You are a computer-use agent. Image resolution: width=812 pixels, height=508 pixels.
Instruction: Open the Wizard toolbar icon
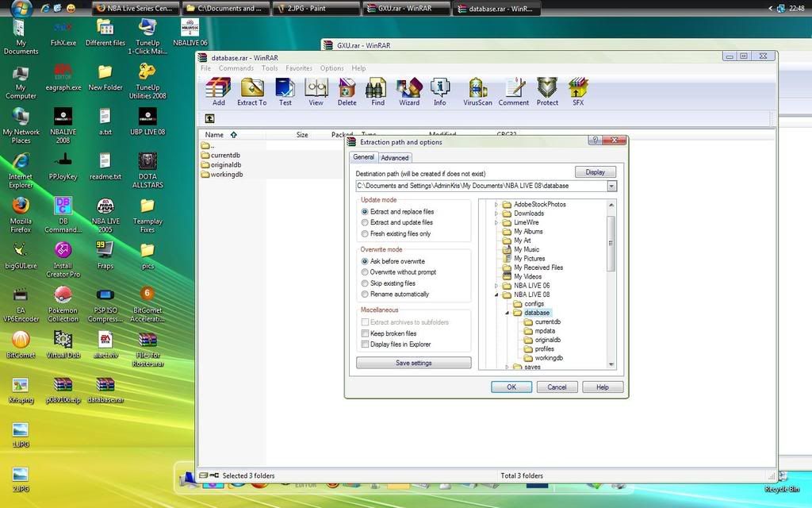409,92
